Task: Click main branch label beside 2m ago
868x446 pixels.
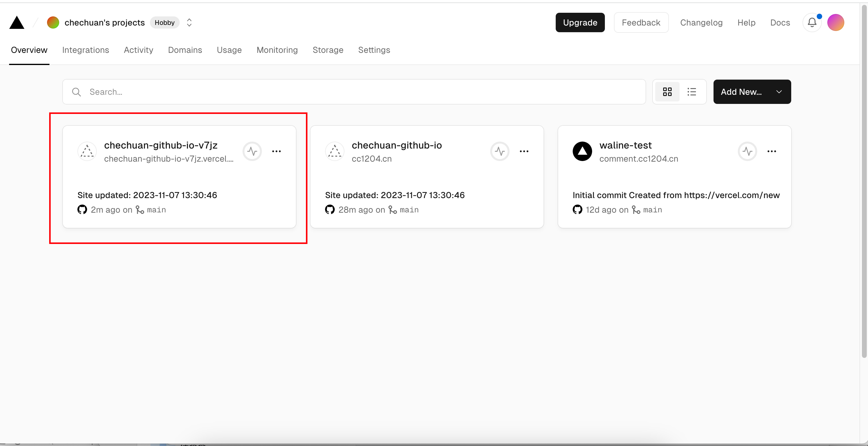Action: pyautogui.click(x=156, y=210)
